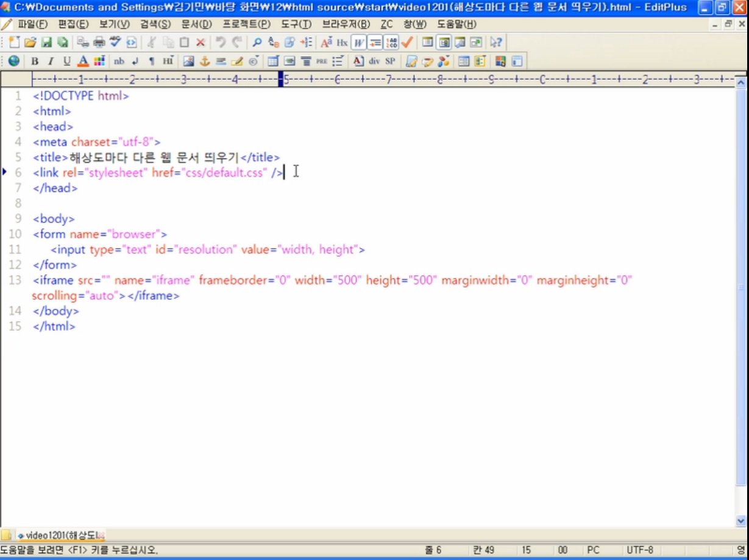Click the vertical scrollbar down arrow
This screenshot has height=560, width=749.
741,521
